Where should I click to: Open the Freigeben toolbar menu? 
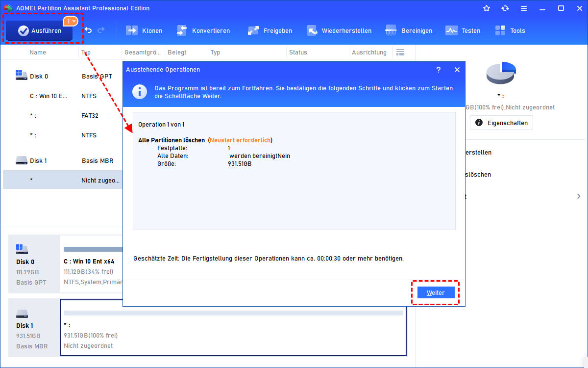point(269,30)
